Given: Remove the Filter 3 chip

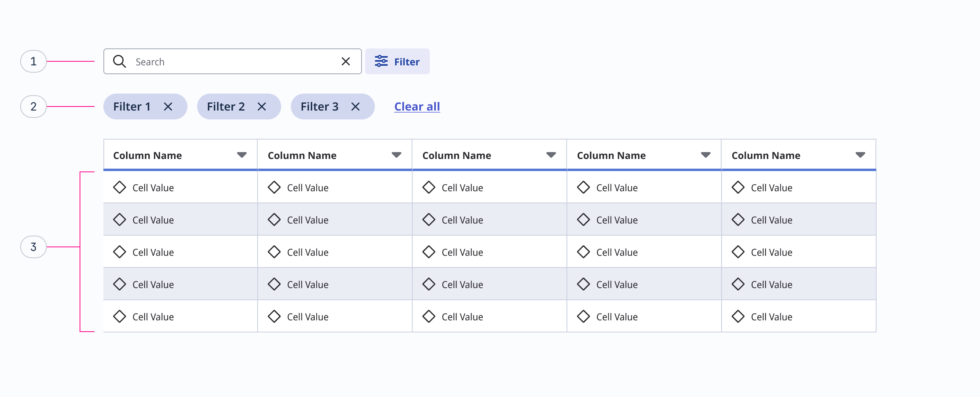Looking at the screenshot, I should point(355,107).
